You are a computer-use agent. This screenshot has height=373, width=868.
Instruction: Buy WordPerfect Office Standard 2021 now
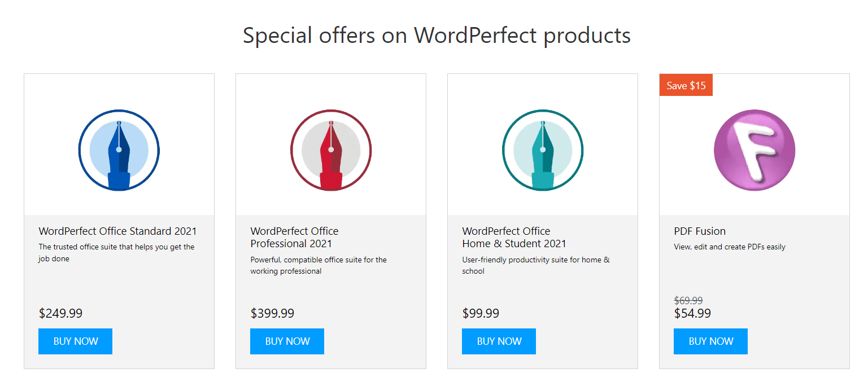(76, 341)
